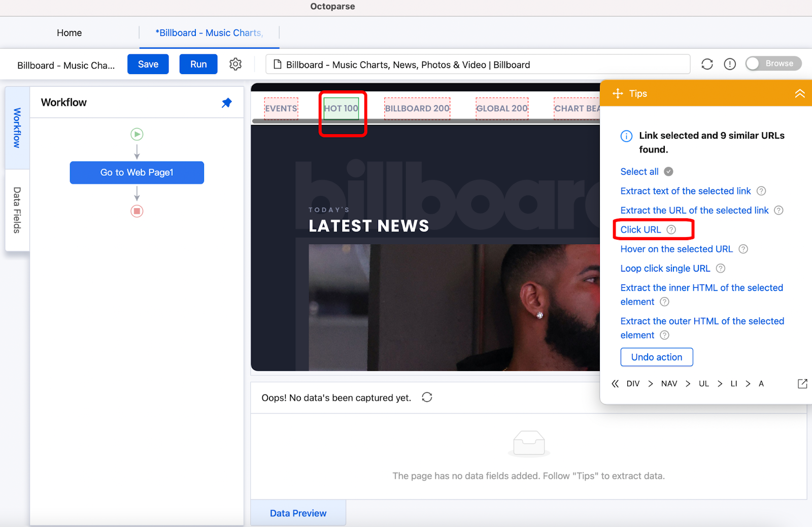Choose Extract text of the selected link

(686, 191)
